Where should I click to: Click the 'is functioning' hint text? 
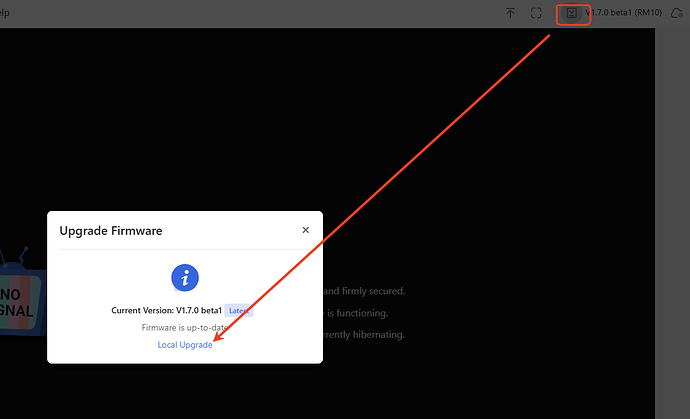(352, 313)
